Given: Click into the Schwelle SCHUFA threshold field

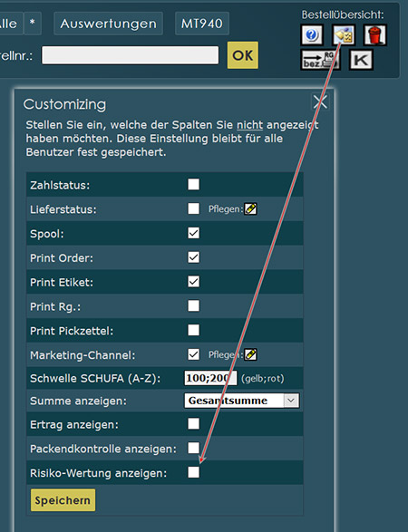Looking at the screenshot, I should pyautogui.click(x=210, y=378).
